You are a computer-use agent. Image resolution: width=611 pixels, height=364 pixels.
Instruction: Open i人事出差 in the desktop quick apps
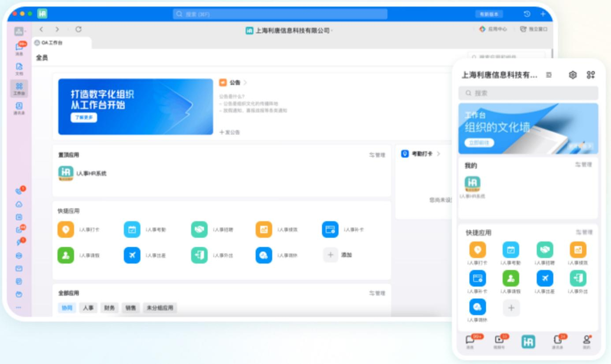click(x=132, y=255)
